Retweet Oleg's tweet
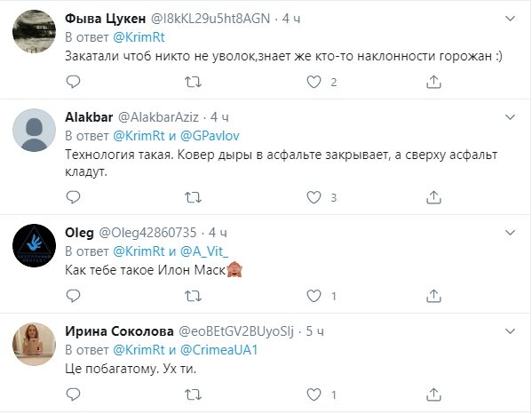This screenshot has width=532, height=414. [193, 296]
